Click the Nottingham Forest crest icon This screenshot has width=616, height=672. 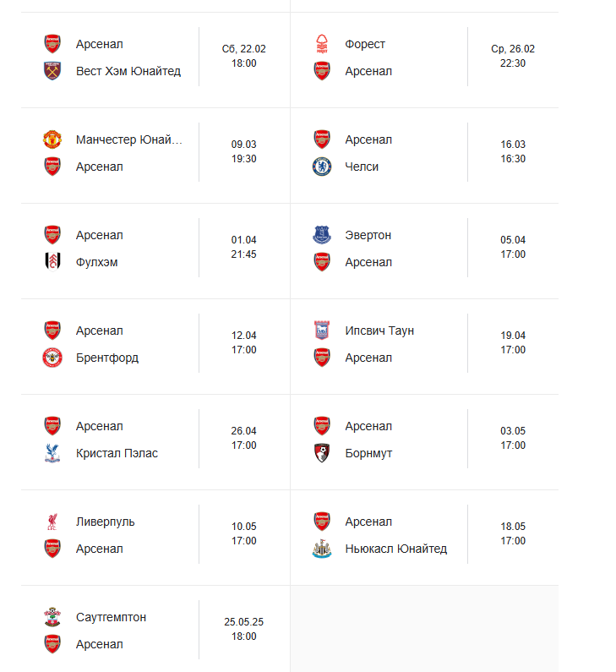[x=322, y=44]
